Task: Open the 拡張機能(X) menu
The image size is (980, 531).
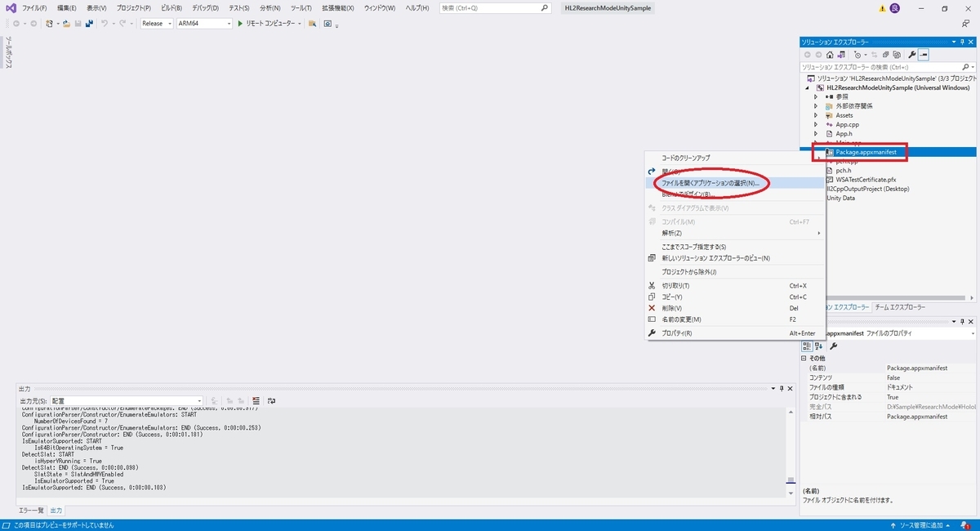Action: point(337,8)
